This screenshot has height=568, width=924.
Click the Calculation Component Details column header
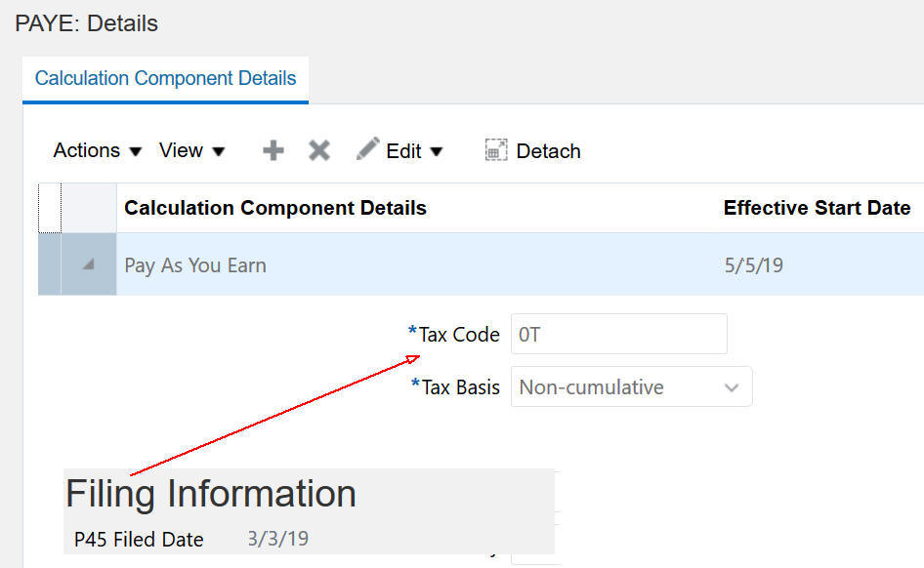pos(275,208)
